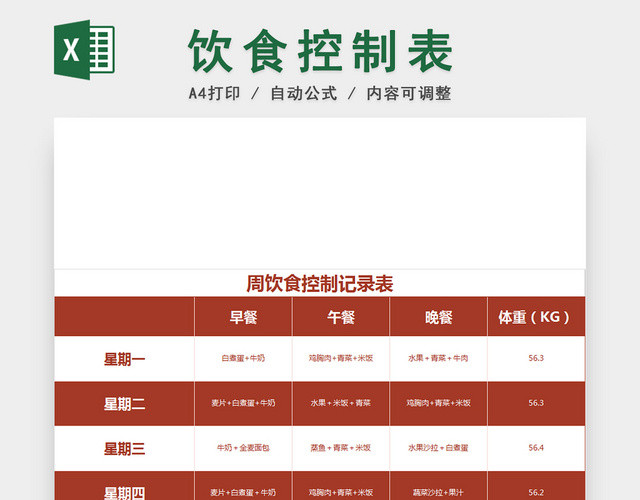Screen dimensions: 640x500
Task: Click 星期二 dinner cell 鸡胸肉+青菜+米饭
Action: [x=438, y=403]
